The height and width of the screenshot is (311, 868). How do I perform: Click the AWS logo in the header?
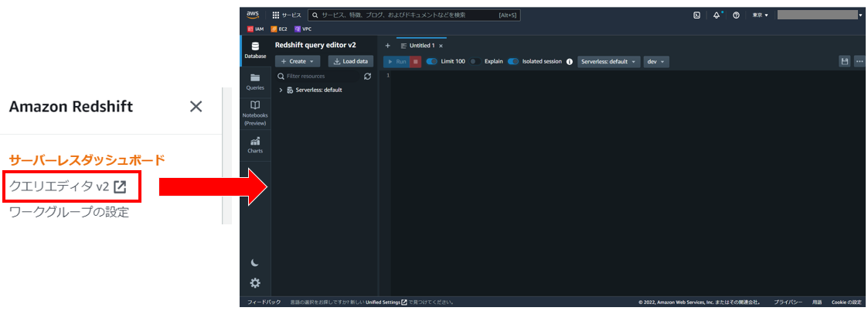click(x=253, y=15)
